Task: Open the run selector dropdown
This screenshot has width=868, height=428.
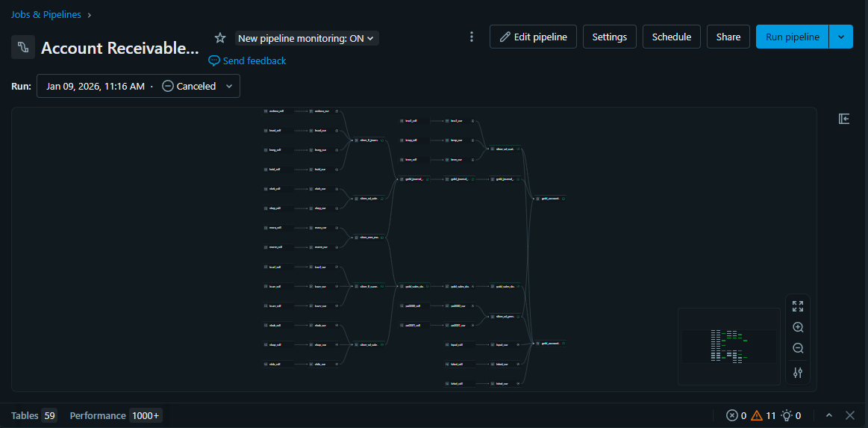Action: point(138,86)
